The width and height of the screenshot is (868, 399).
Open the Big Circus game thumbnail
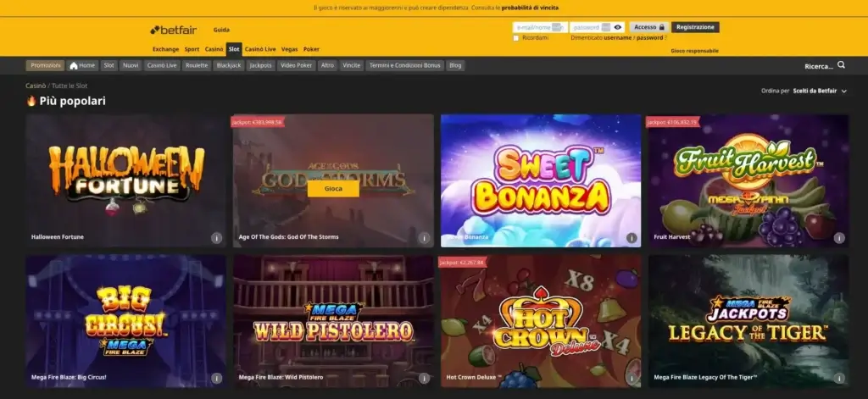(126, 321)
